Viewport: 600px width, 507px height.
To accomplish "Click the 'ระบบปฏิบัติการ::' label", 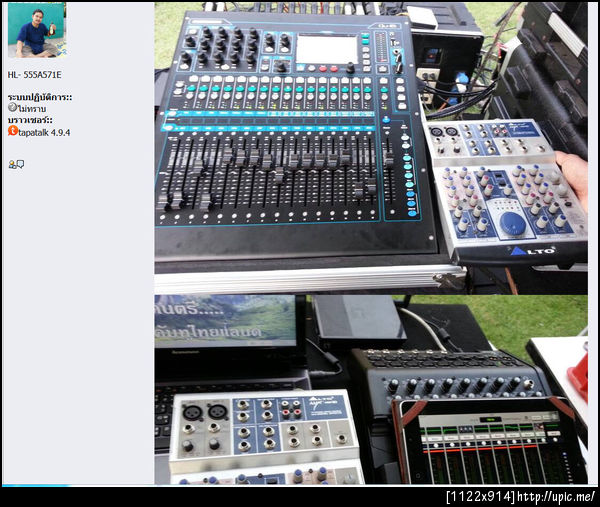I will click(x=40, y=97).
